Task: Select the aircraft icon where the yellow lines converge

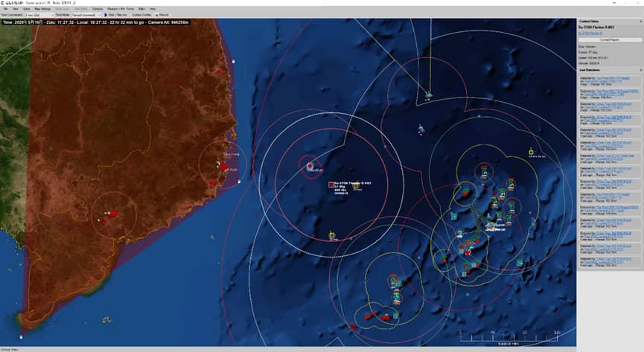Action: (x=429, y=95)
